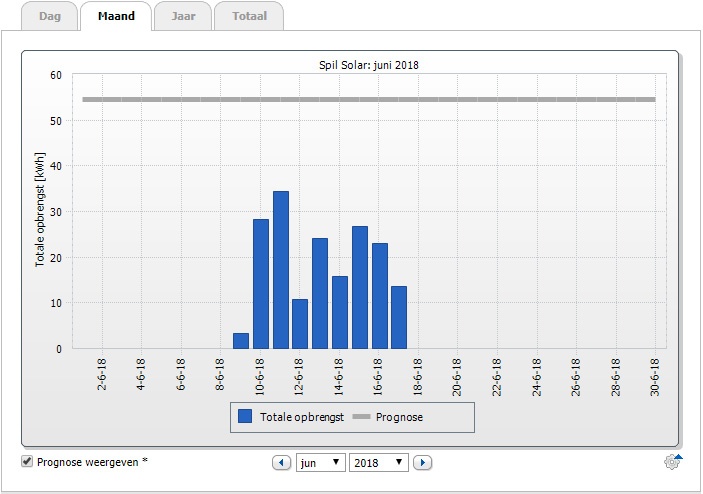Open the month dropdown showing jun

pyautogui.click(x=321, y=462)
